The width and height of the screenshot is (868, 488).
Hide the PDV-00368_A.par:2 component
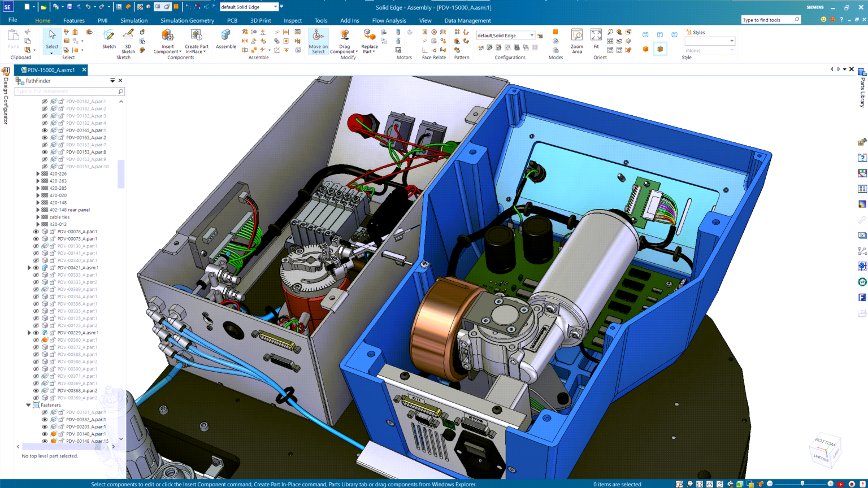click(x=37, y=390)
